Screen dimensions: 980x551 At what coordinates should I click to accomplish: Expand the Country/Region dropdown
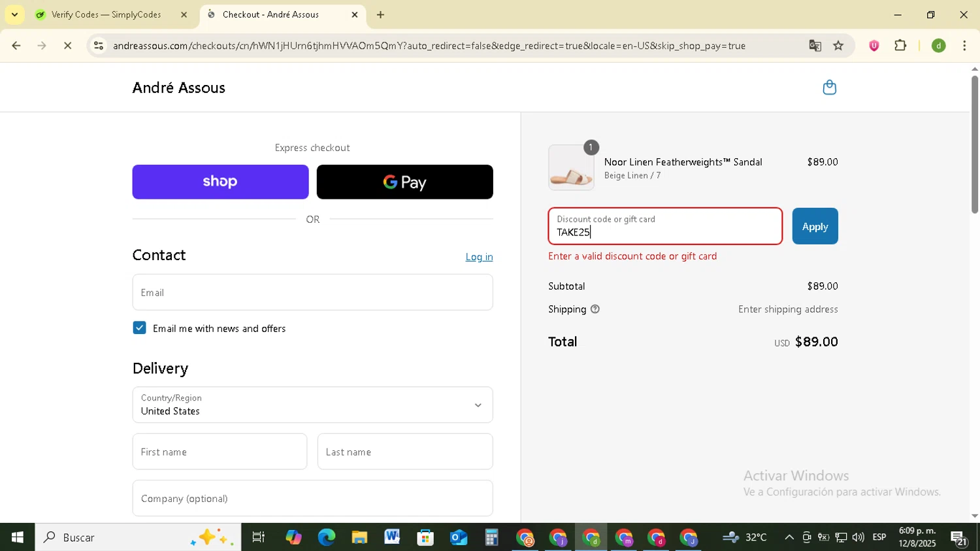click(312, 405)
